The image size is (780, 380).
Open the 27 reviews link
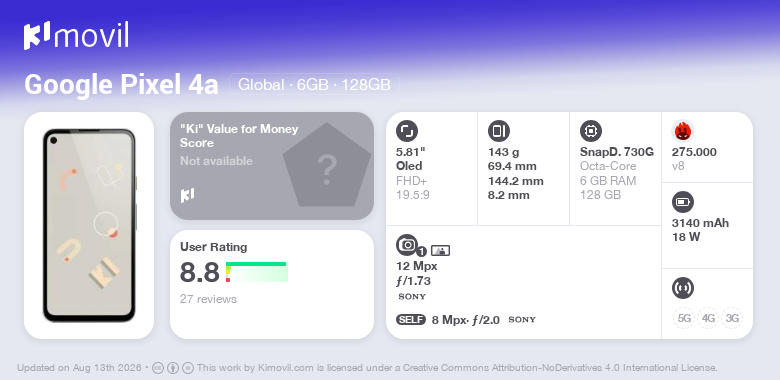(208, 299)
